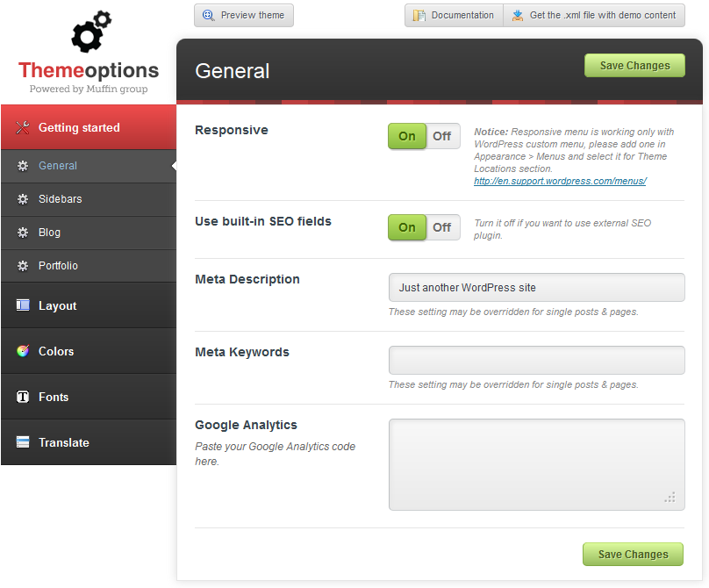Click the gear icon next to Sidebars

[23, 199]
